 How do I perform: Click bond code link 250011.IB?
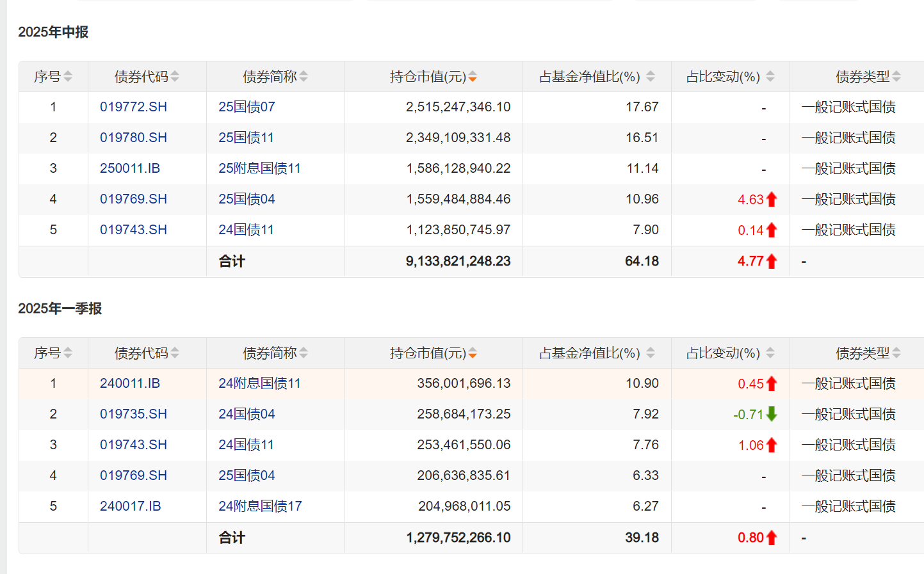pyautogui.click(x=130, y=168)
